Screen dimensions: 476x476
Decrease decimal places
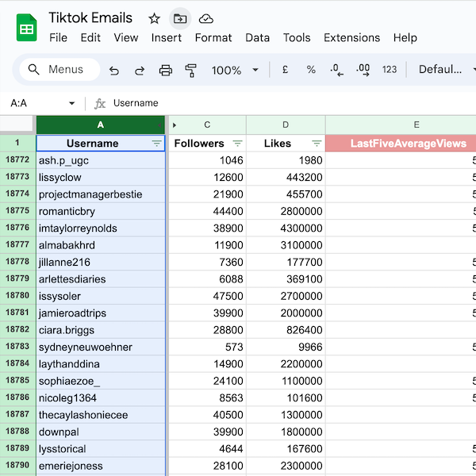point(337,70)
